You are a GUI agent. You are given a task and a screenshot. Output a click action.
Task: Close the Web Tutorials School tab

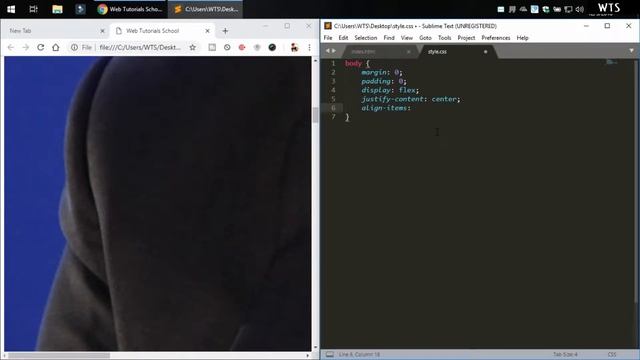tap(207, 31)
